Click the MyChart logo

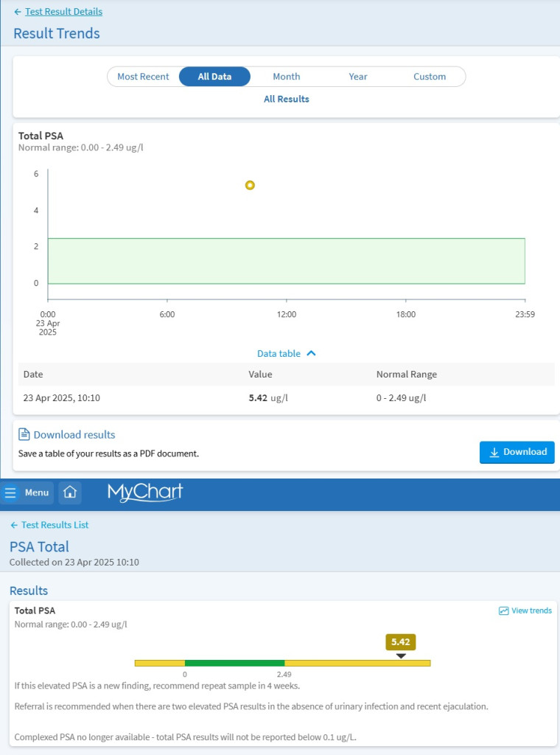(x=145, y=492)
